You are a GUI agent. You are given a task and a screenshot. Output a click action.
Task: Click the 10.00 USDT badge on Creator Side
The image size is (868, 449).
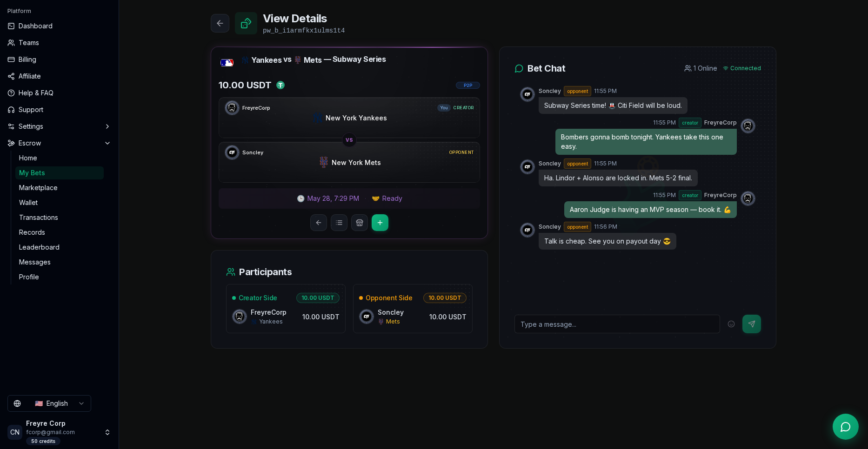tap(318, 298)
